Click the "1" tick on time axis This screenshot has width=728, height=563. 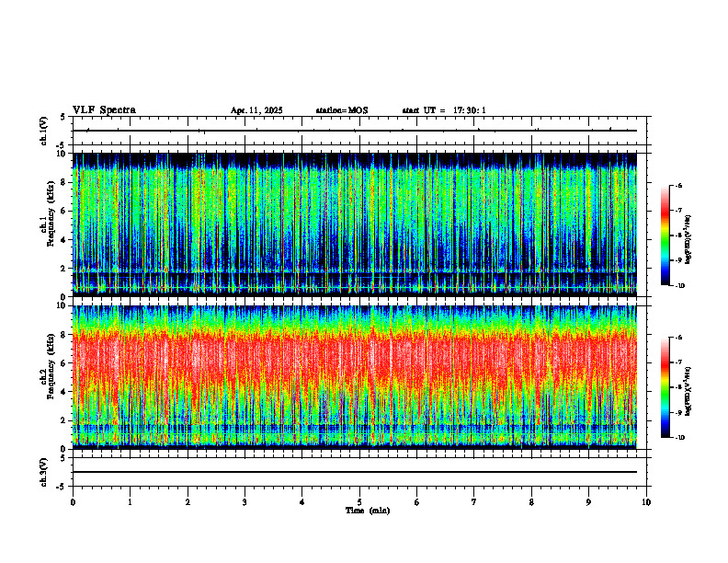[x=131, y=502]
